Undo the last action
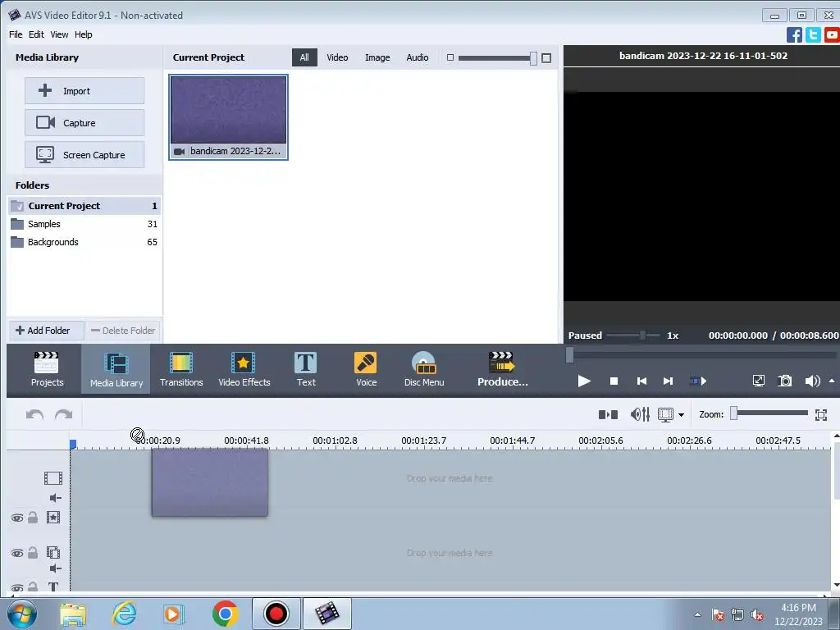This screenshot has height=630, width=840. tap(34, 414)
